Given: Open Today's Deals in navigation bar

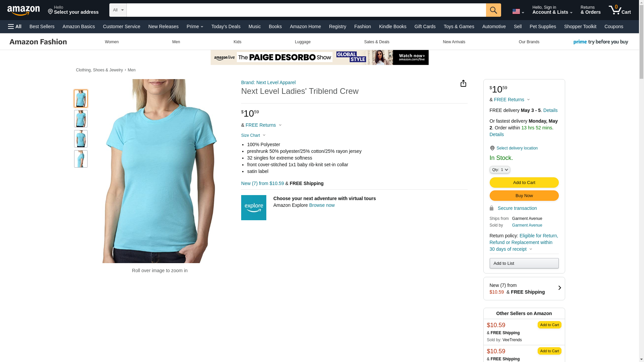Looking at the screenshot, I should click(226, 26).
